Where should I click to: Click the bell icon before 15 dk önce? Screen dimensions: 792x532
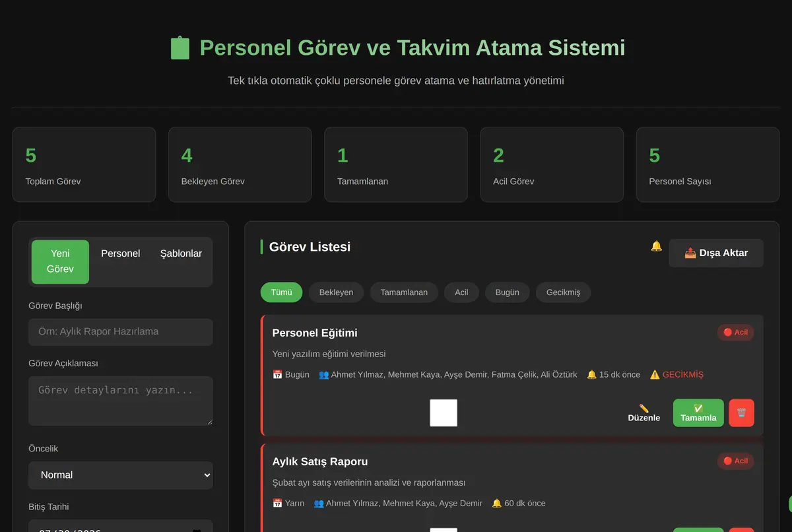coord(591,374)
